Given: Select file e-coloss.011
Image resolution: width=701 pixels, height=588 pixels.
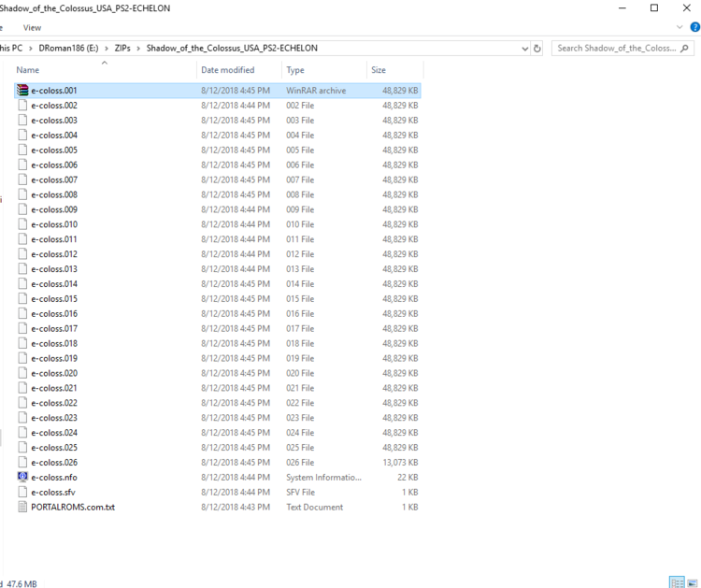Looking at the screenshot, I should (54, 239).
